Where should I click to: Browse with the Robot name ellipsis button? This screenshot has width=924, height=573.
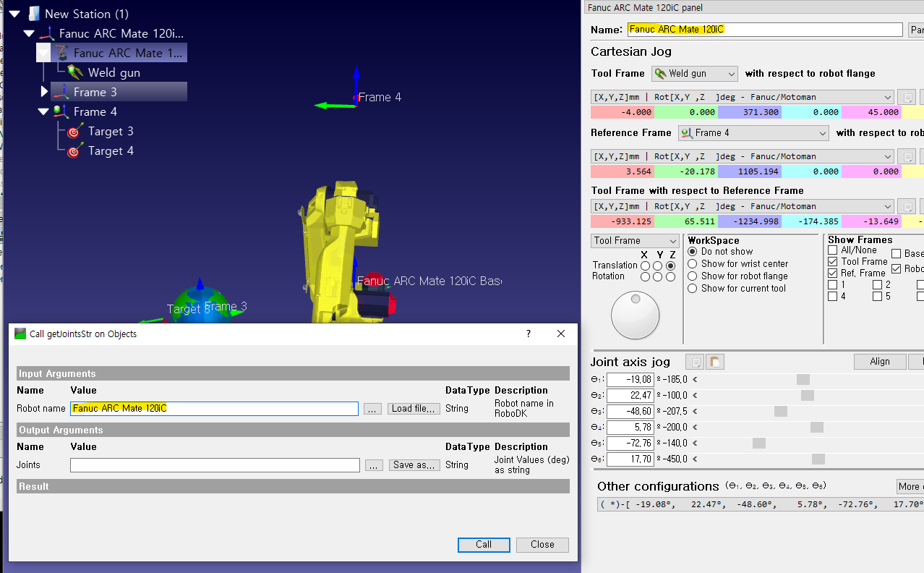372,409
